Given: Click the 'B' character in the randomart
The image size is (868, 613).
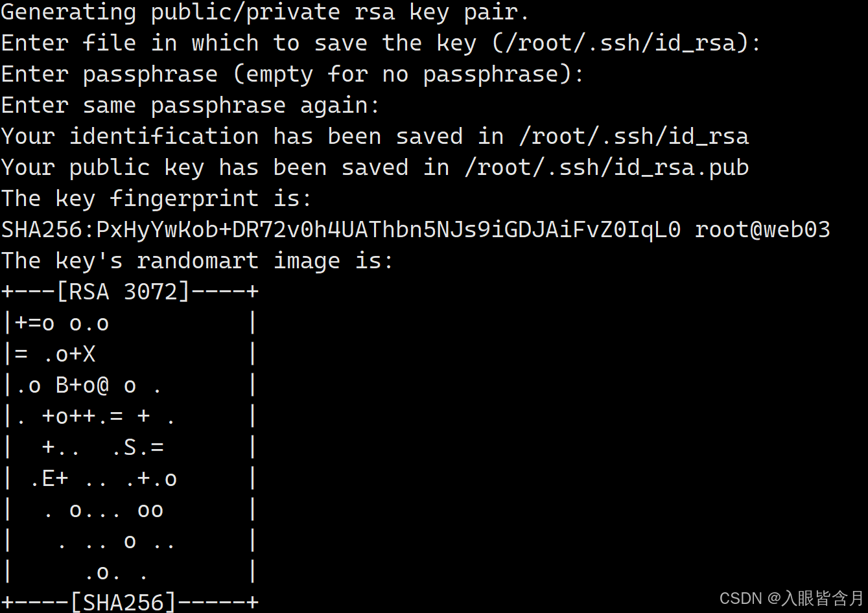Looking at the screenshot, I should pos(62,386).
